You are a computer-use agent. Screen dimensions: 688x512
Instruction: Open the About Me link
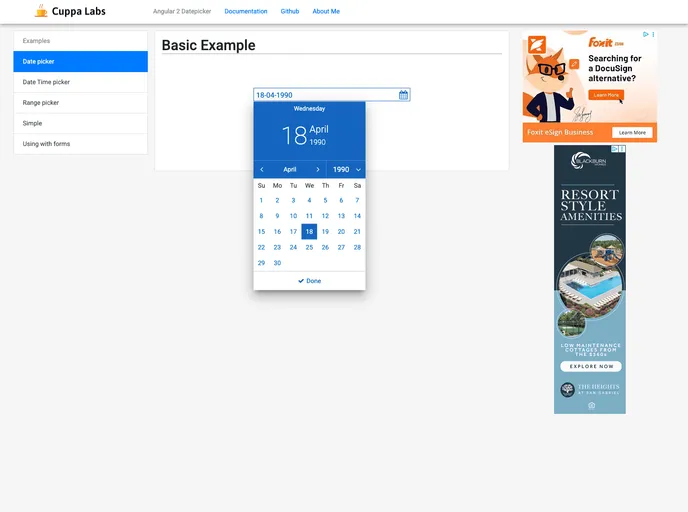326,11
